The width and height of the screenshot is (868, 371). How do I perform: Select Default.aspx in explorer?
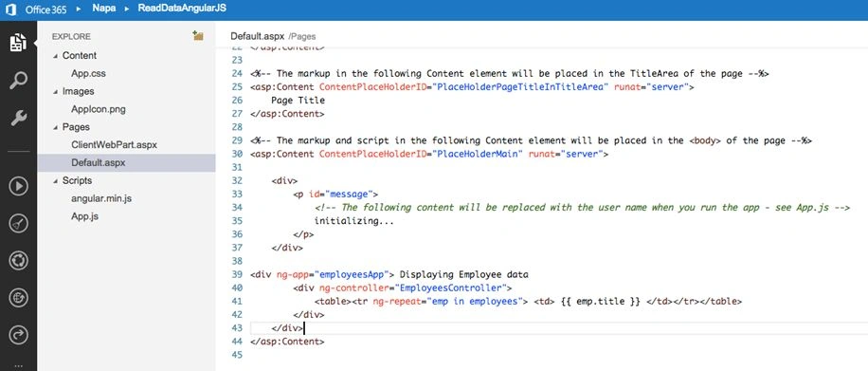(x=126, y=162)
